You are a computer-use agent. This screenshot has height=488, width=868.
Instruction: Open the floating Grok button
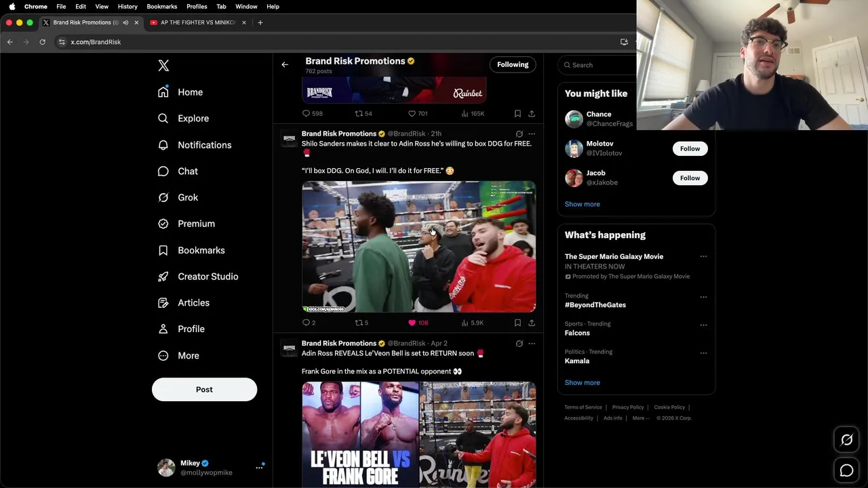click(846, 441)
